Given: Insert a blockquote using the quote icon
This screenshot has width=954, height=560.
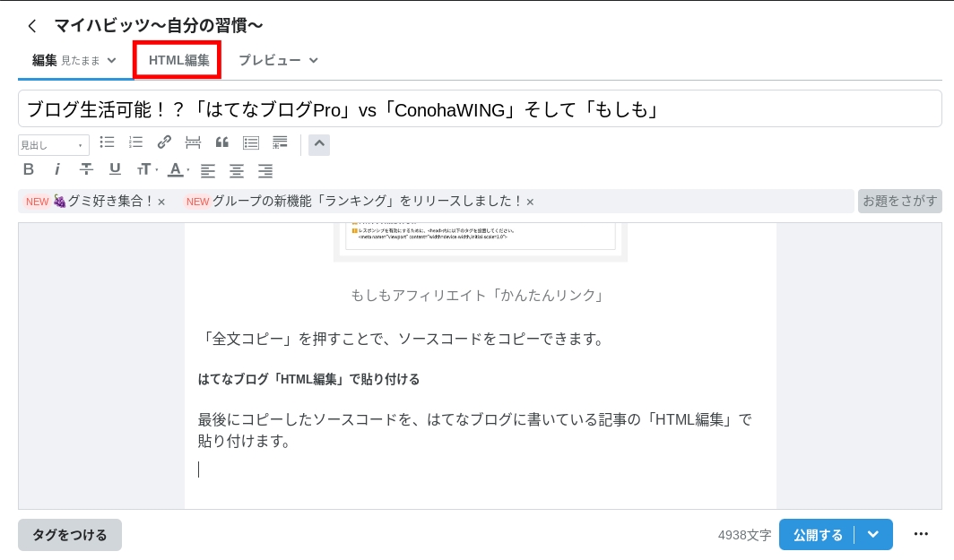Looking at the screenshot, I should pos(221,142).
